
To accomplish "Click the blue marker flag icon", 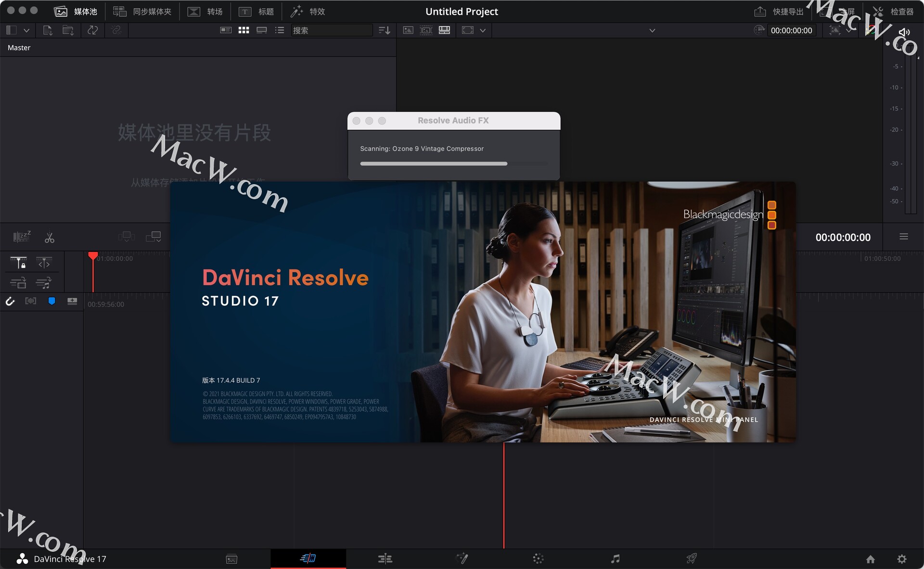I will (51, 301).
